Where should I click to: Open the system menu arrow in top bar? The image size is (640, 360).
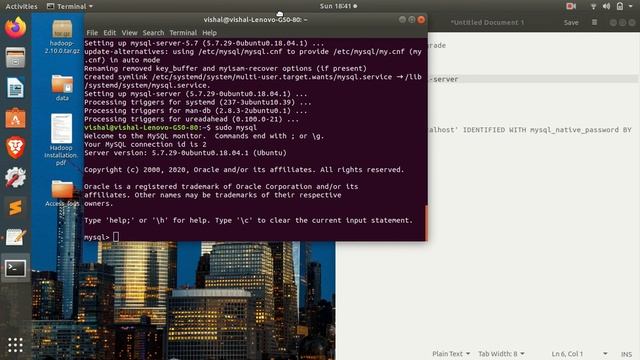(631, 6)
